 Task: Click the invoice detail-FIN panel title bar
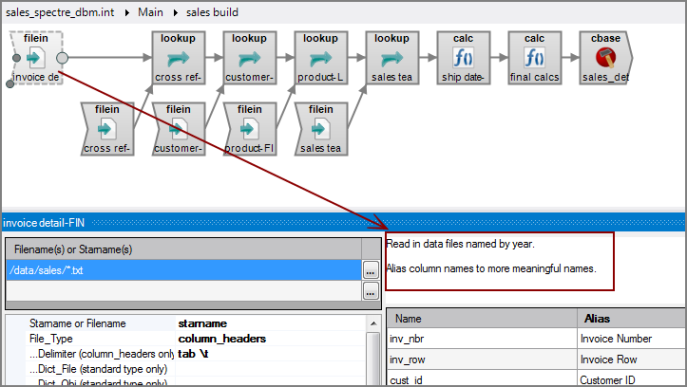pyautogui.click(x=344, y=223)
